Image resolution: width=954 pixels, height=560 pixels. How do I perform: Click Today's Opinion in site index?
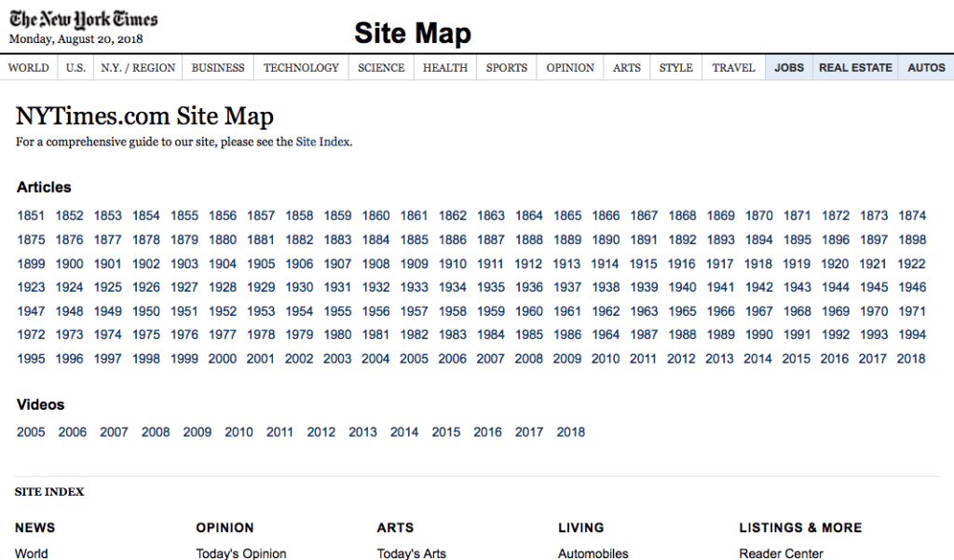tap(241, 553)
